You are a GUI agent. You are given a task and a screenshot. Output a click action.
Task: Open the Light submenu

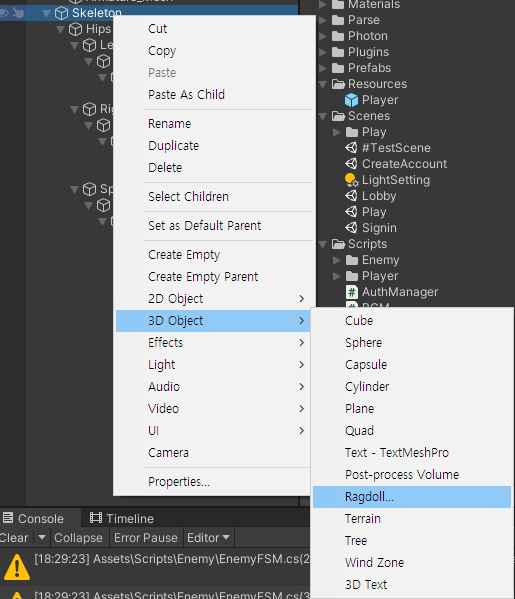click(x=213, y=365)
